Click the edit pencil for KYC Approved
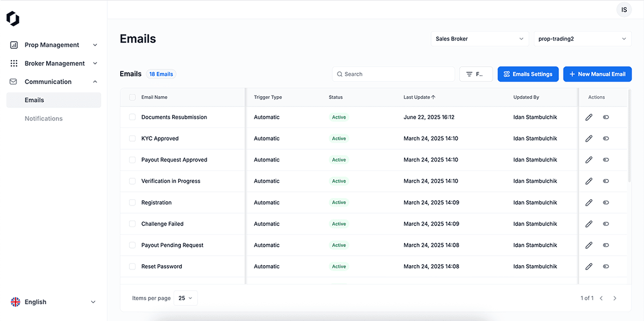644x321 pixels. point(589,138)
